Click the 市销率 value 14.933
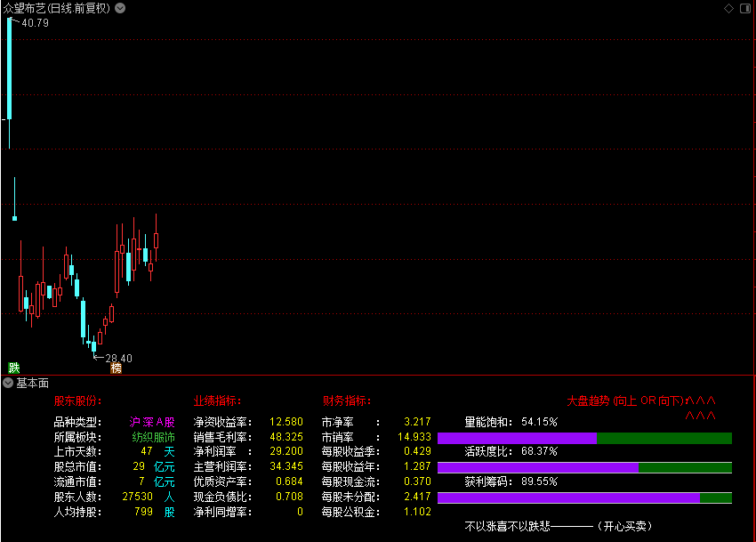The image size is (756, 542). click(414, 437)
